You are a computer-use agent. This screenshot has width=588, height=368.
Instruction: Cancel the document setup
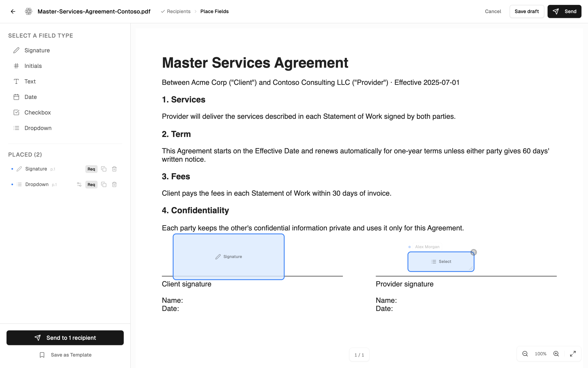tap(493, 11)
